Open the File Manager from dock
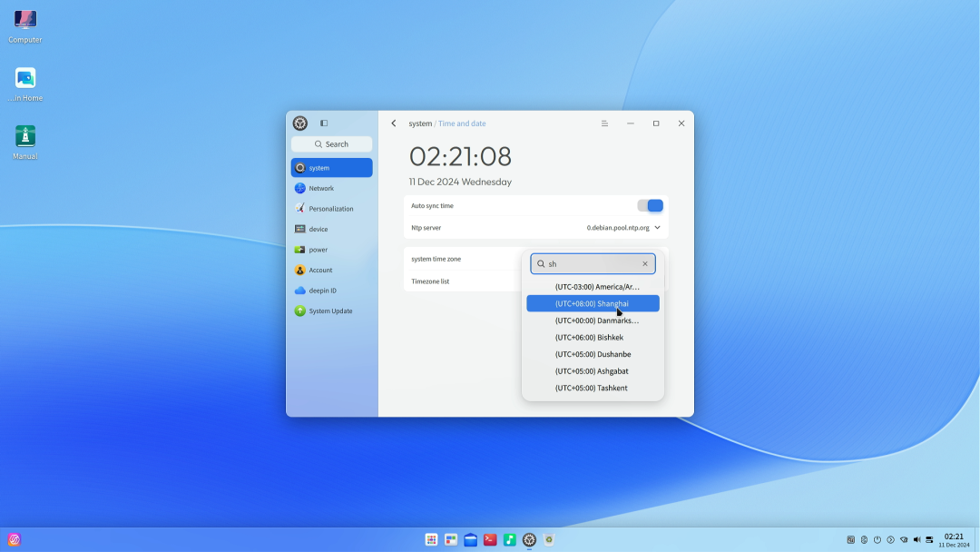This screenshot has height=552, width=980. pyautogui.click(x=471, y=539)
